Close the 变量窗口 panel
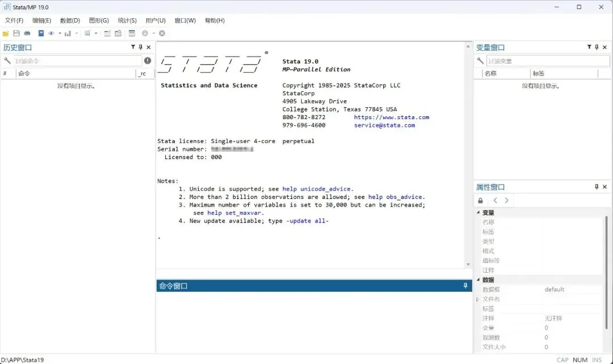The width and height of the screenshot is (613, 364). click(x=605, y=47)
